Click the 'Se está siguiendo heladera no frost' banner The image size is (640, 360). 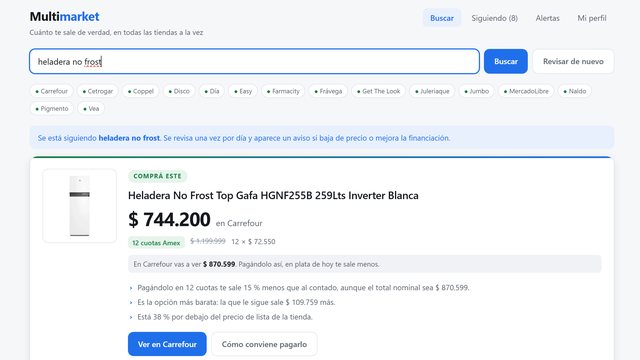[322, 138]
